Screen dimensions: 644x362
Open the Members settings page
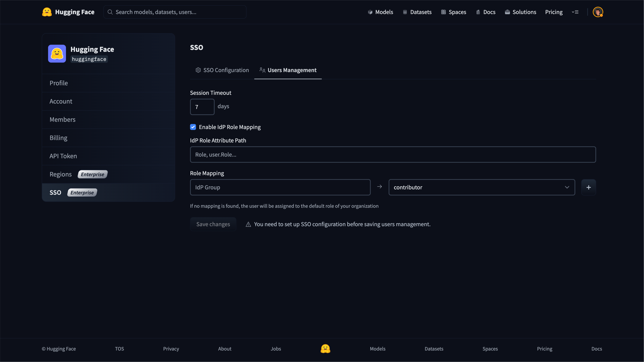pos(63,119)
